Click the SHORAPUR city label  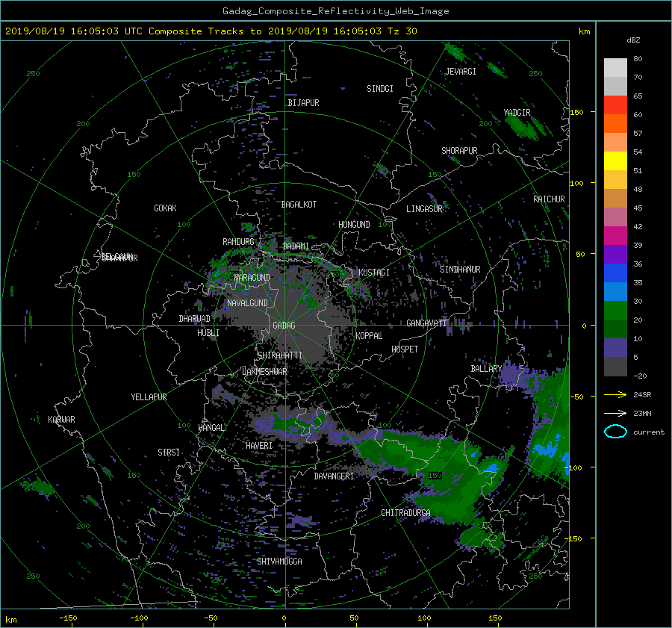click(x=459, y=151)
